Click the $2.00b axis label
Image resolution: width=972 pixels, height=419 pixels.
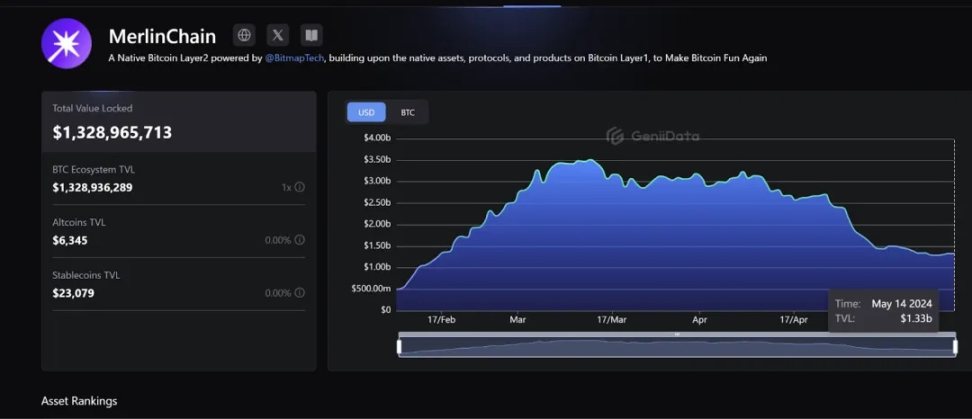(x=378, y=224)
